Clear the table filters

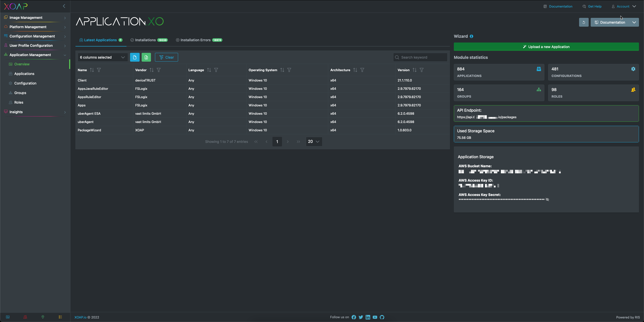[166, 57]
